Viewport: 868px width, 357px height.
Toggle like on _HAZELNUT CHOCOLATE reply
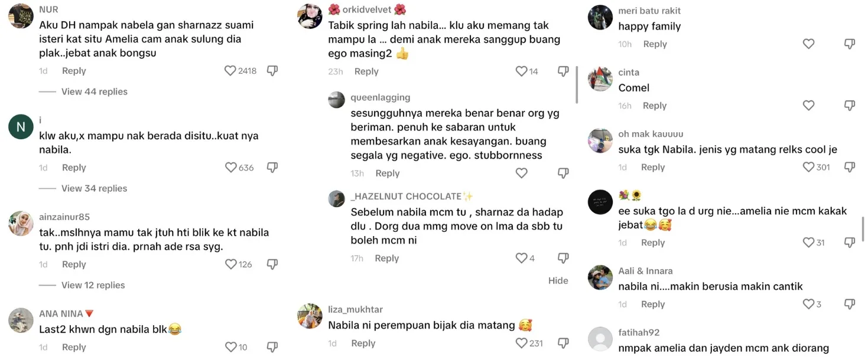(x=521, y=258)
